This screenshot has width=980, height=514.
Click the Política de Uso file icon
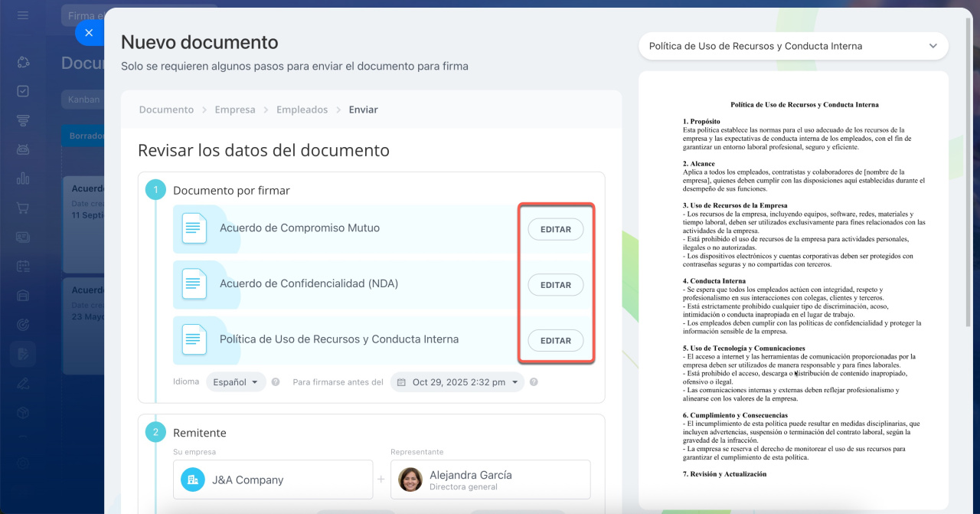click(194, 339)
